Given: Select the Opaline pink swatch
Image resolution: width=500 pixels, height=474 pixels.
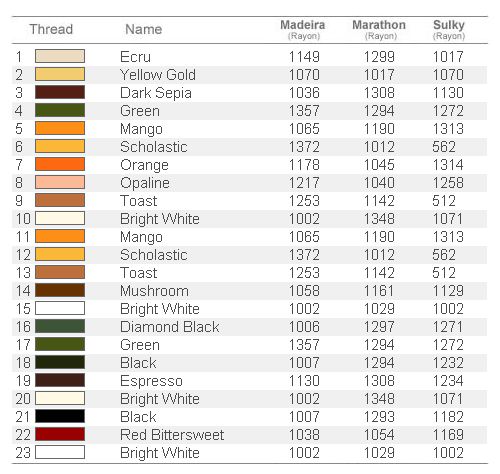Looking at the screenshot, I should click(x=60, y=182).
